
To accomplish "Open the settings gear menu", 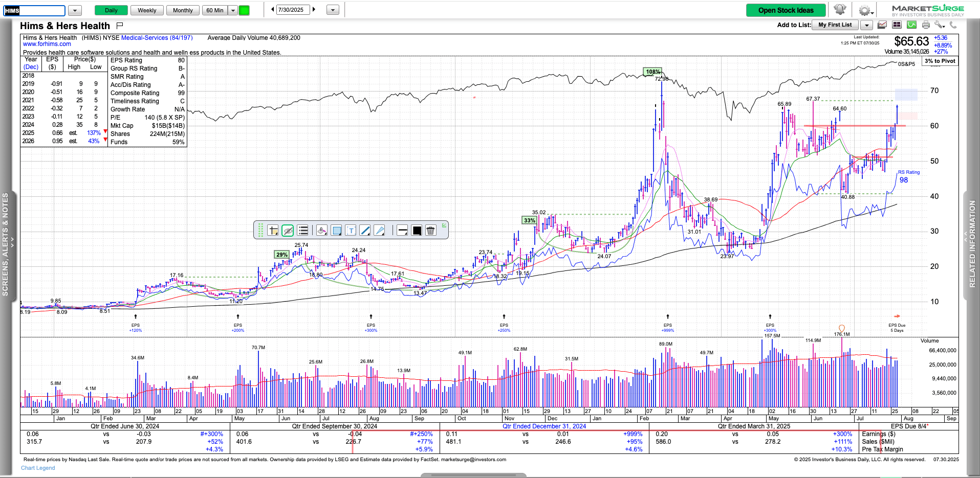I will (x=864, y=10).
